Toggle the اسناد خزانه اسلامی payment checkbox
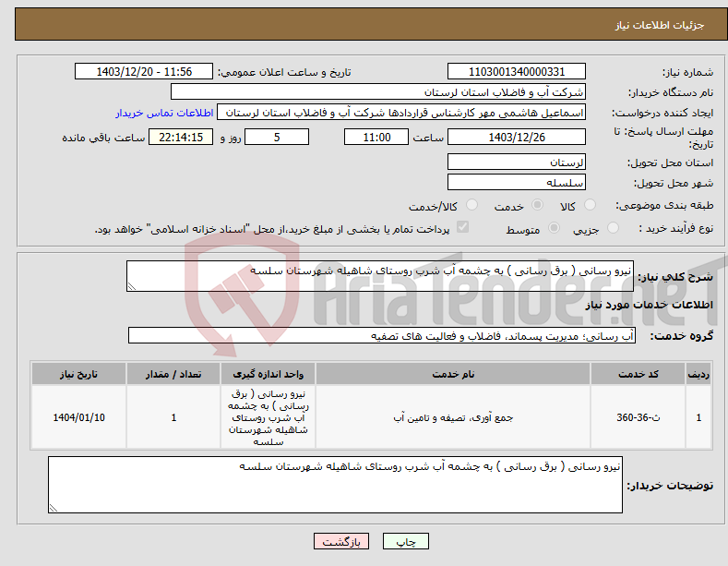728x566 pixels. coord(462,227)
